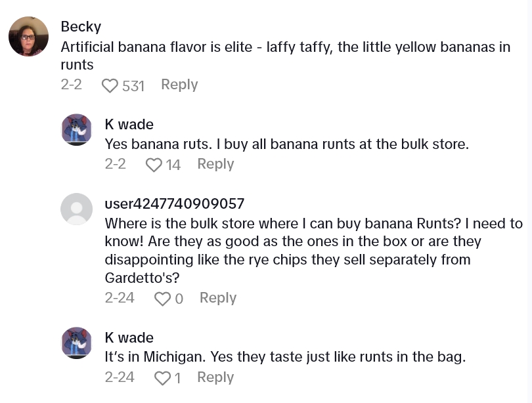Image resolution: width=532 pixels, height=403 pixels.
Task: Visit user4247740909057's profile via username
Action: click(174, 203)
